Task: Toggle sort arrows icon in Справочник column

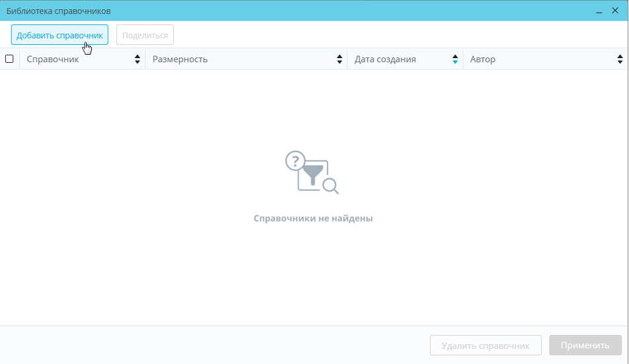Action: pyautogui.click(x=138, y=59)
